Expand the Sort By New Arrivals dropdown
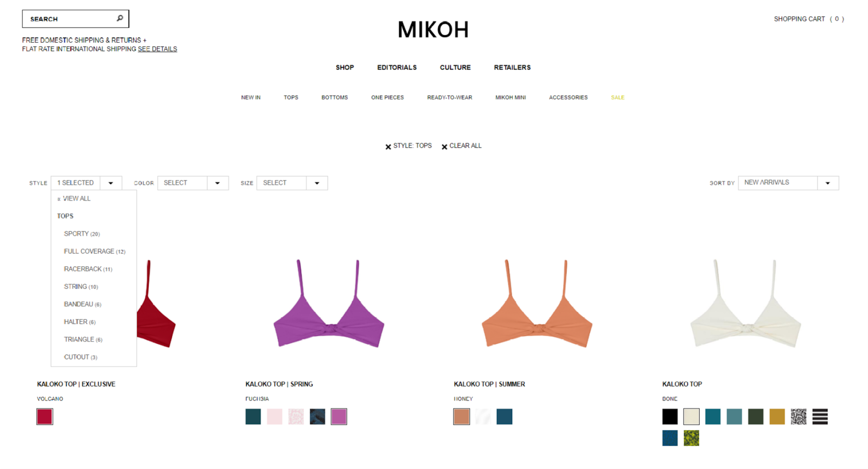This screenshot has width=868, height=469. click(x=788, y=183)
